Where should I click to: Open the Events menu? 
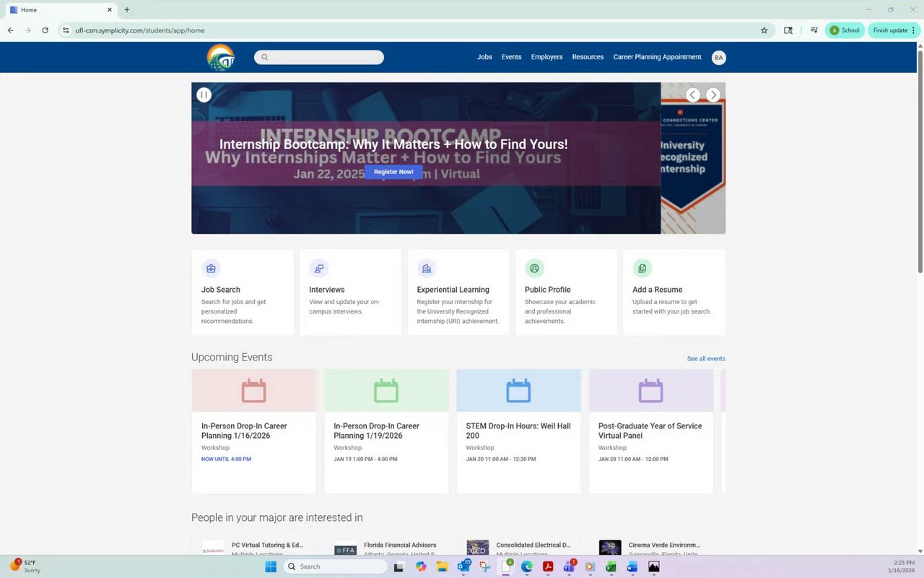tap(511, 57)
